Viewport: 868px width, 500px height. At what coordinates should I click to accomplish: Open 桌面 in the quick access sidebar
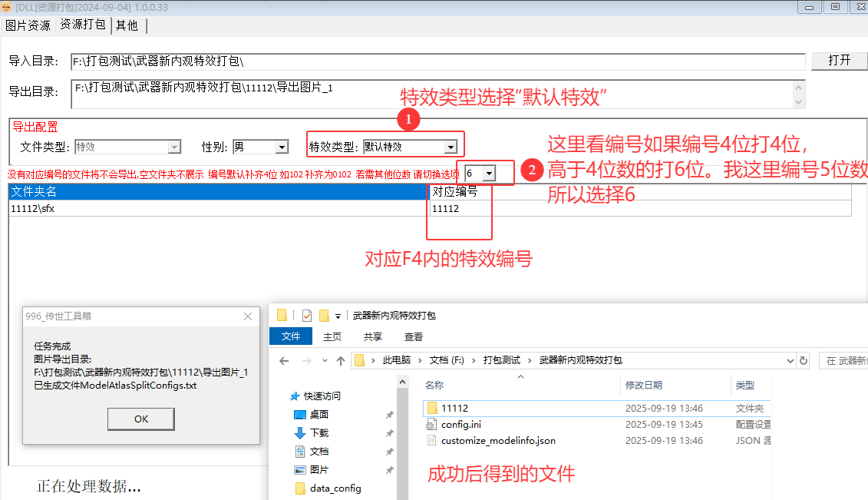319,415
